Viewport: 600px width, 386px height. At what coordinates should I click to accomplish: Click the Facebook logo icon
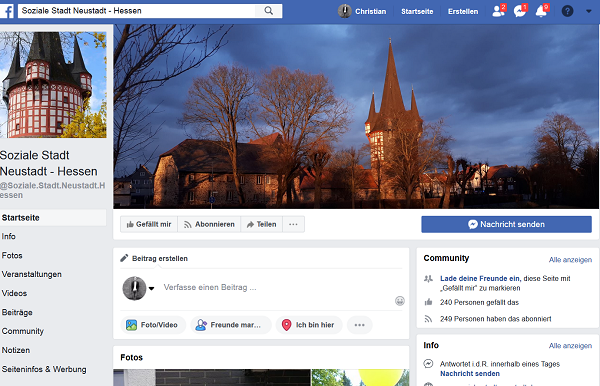(x=7, y=11)
